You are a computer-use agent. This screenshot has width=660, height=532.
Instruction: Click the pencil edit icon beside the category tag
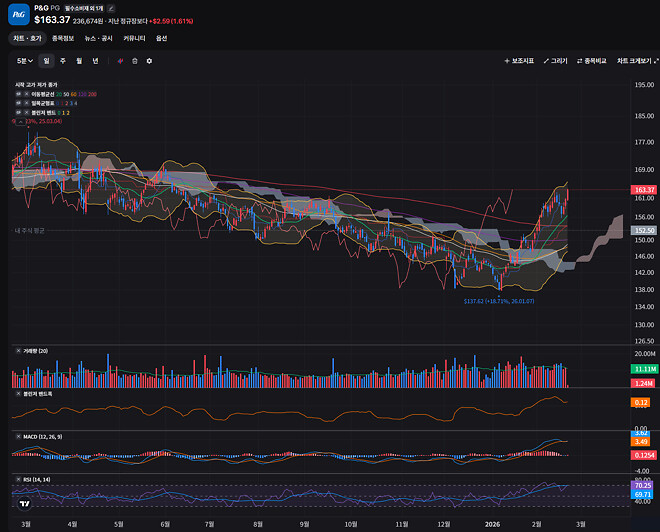[111, 7]
